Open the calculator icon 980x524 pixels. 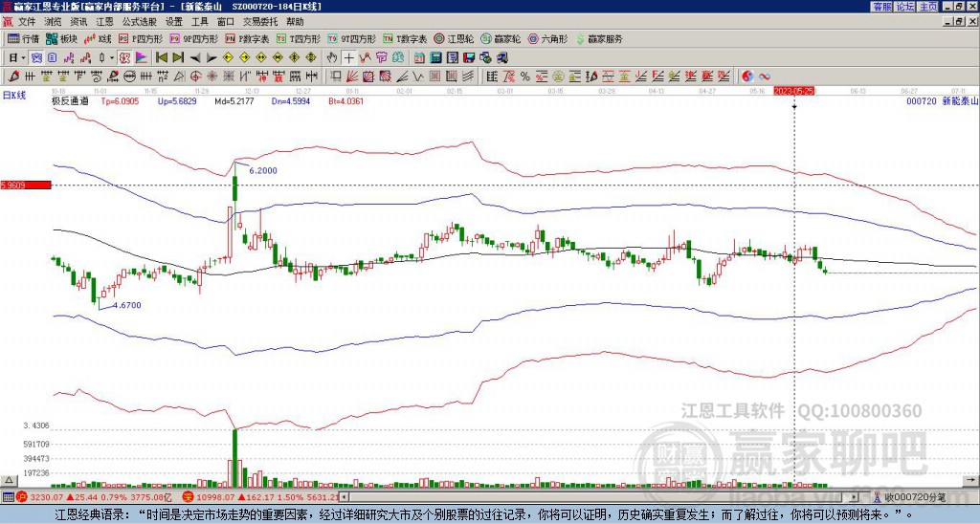(435, 58)
